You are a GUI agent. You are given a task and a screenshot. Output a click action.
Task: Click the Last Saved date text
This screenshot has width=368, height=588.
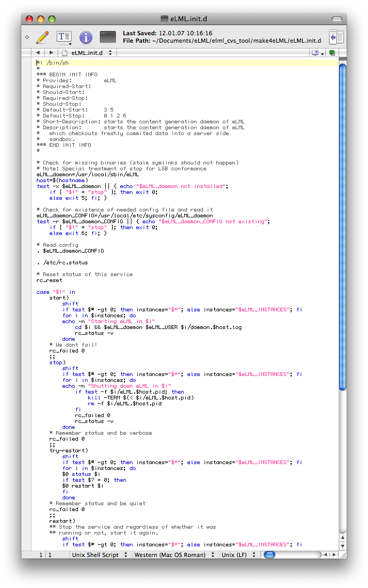click(167, 33)
